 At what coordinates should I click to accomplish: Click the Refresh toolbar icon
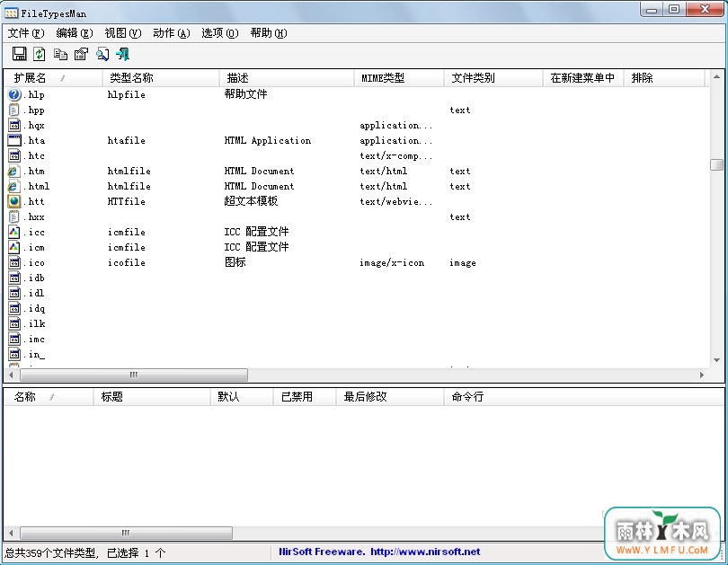point(40,54)
